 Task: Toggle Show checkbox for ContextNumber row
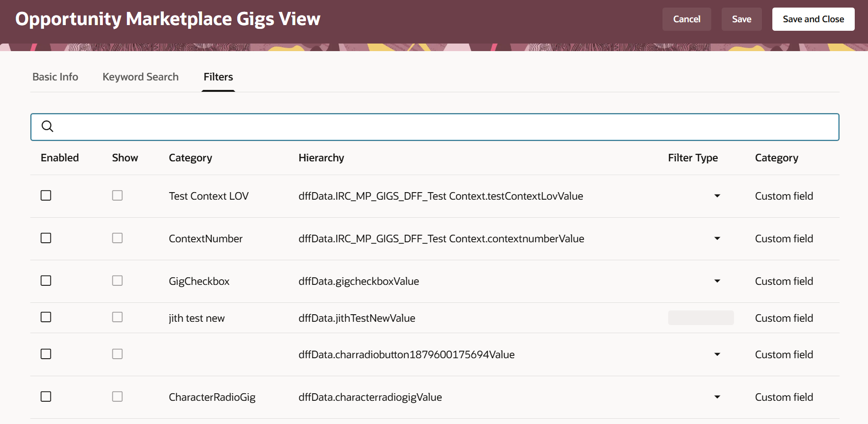coord(117,238)
